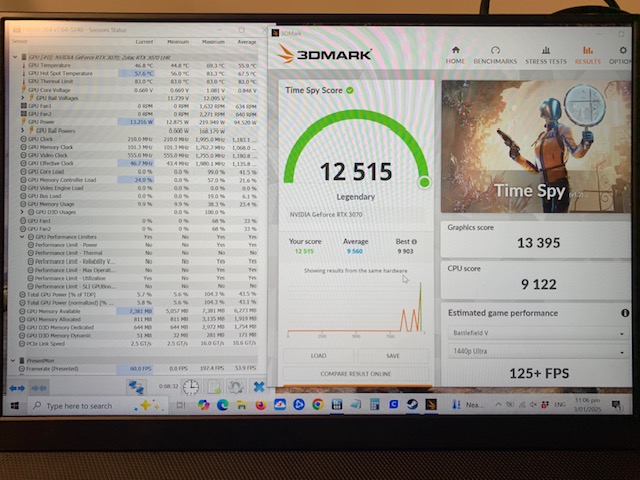Open the Home tab in 3DMark
The height and width of the screenshot is (480, 640).
click(455, 55)
